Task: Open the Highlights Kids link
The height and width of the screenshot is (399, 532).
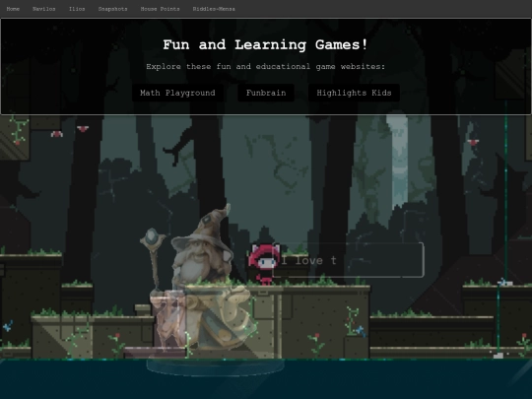Action: tap(354, 93)
